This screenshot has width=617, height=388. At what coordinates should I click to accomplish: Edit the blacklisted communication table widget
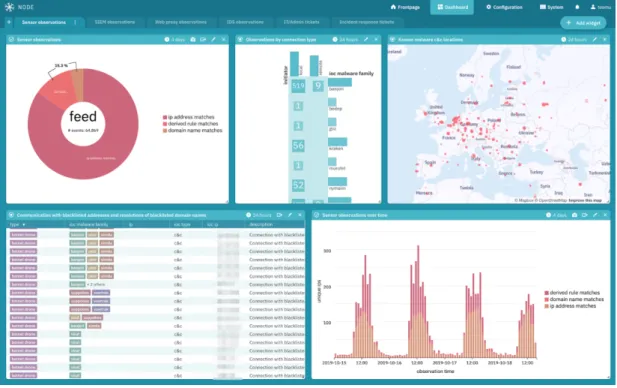pyautogui.click(x=290, y=215)
